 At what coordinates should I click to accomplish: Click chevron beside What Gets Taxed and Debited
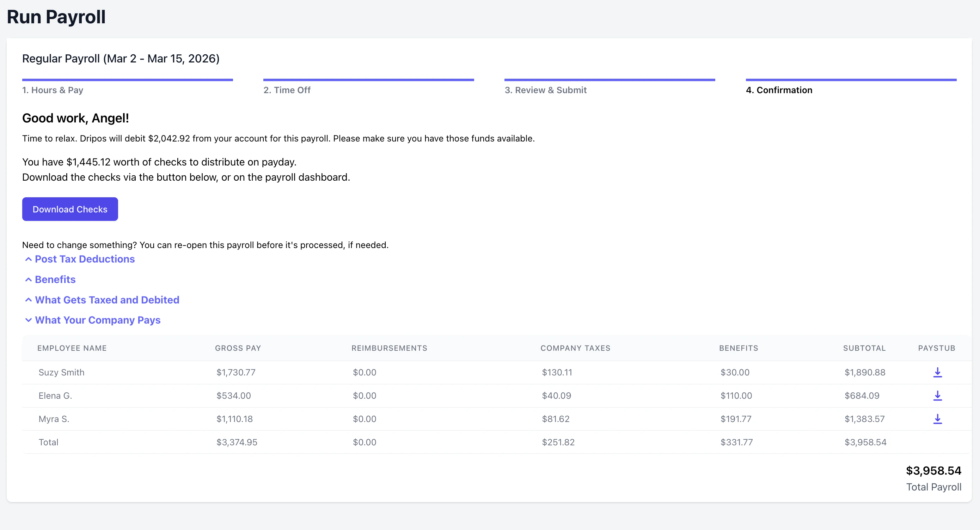(x=28, y=300)
